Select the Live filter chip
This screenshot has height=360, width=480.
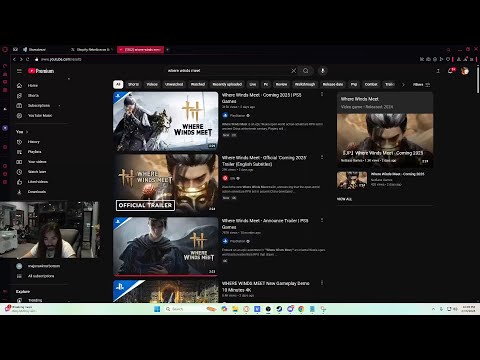pos(253,84)
